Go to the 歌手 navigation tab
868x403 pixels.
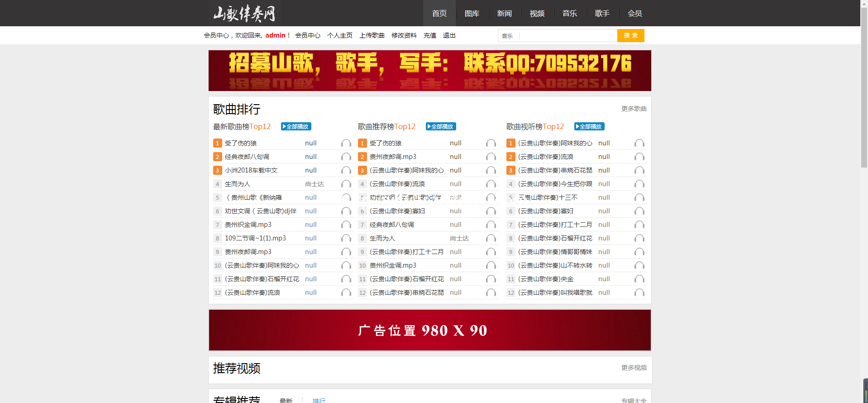pos(602,14)
